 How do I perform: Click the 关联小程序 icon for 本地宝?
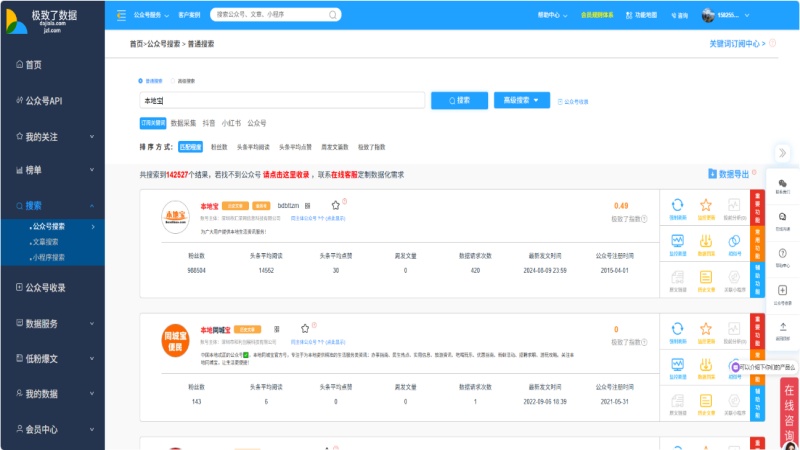point(734,277)
